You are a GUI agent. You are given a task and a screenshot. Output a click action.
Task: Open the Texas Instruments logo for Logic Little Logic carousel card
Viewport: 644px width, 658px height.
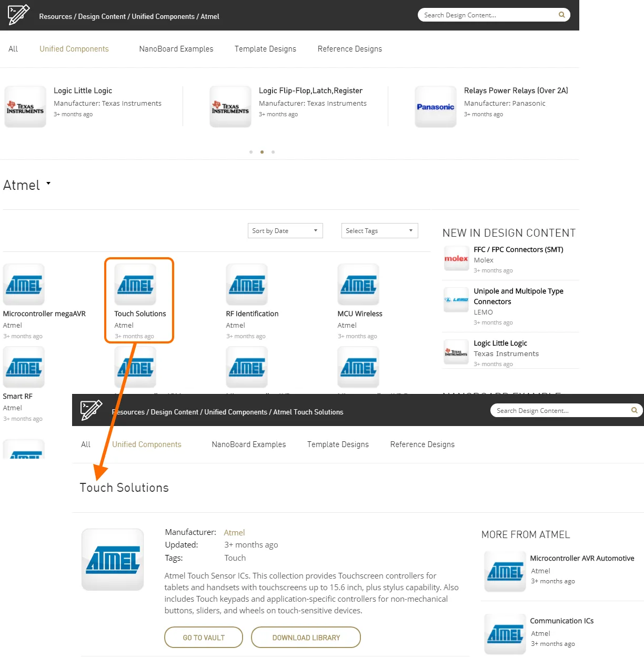click(25, 107)
